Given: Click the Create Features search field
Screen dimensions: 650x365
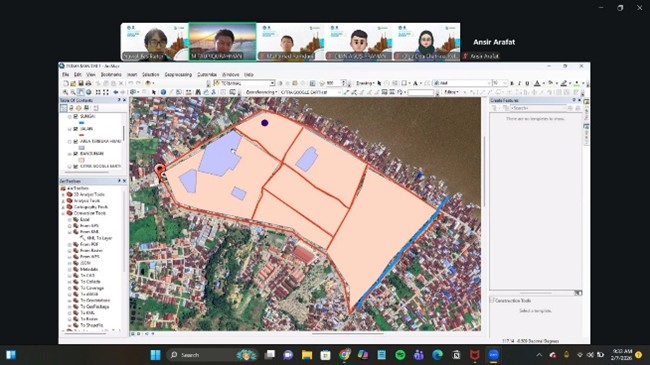Looking at the screenshot, I should (x=537, y=108).
